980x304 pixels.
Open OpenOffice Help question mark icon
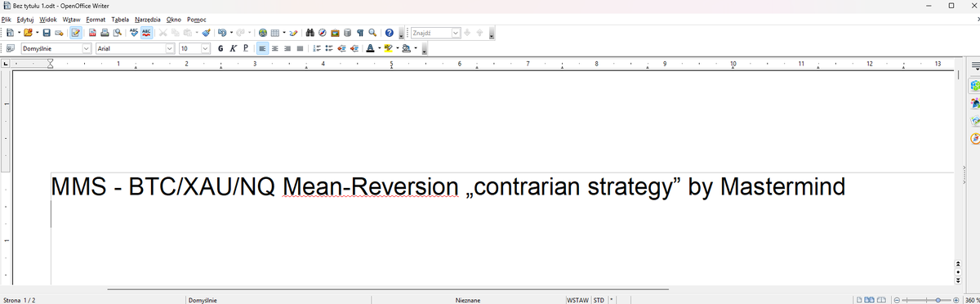coord(390,33)
